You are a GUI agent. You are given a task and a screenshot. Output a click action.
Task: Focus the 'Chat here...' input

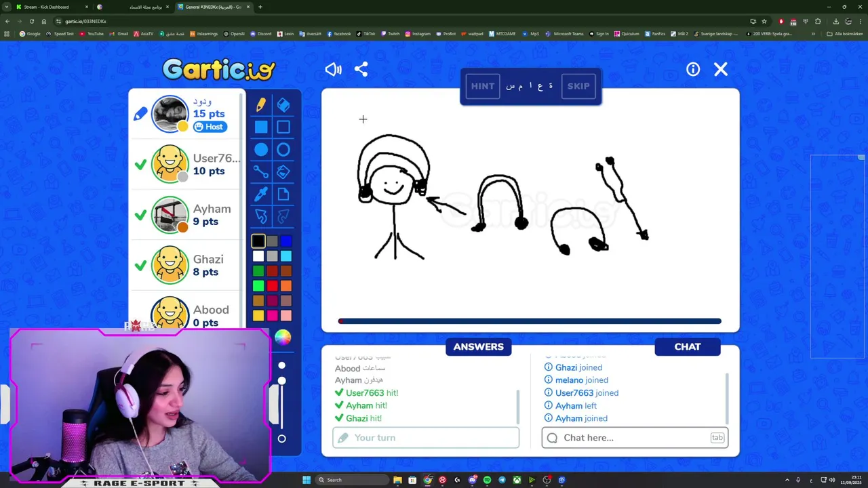(635, 438)
